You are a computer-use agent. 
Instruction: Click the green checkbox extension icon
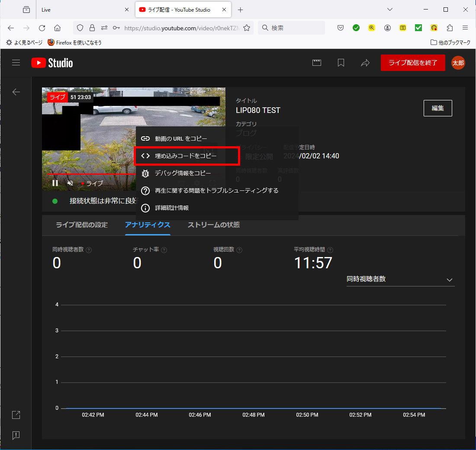tap(418, 28)
